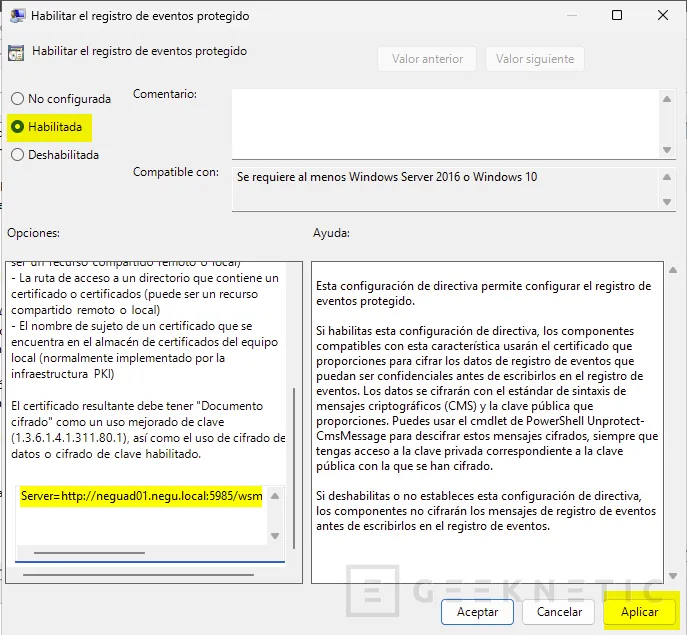Select the No configurada radio button
This screenshot has width=687, height=635.
61,99
